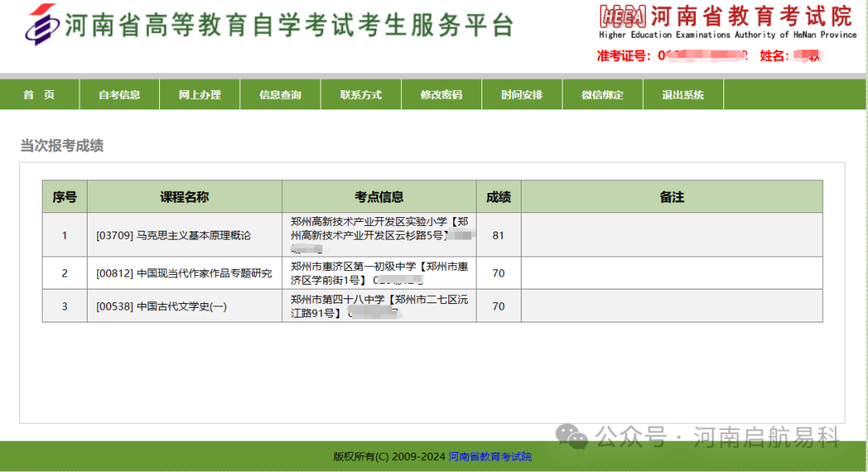This screenshot has height=472, width=868.
Task: Click the platform title 河南省高等教育自学考试考生服务平台
Action: (x=289, y=26)
